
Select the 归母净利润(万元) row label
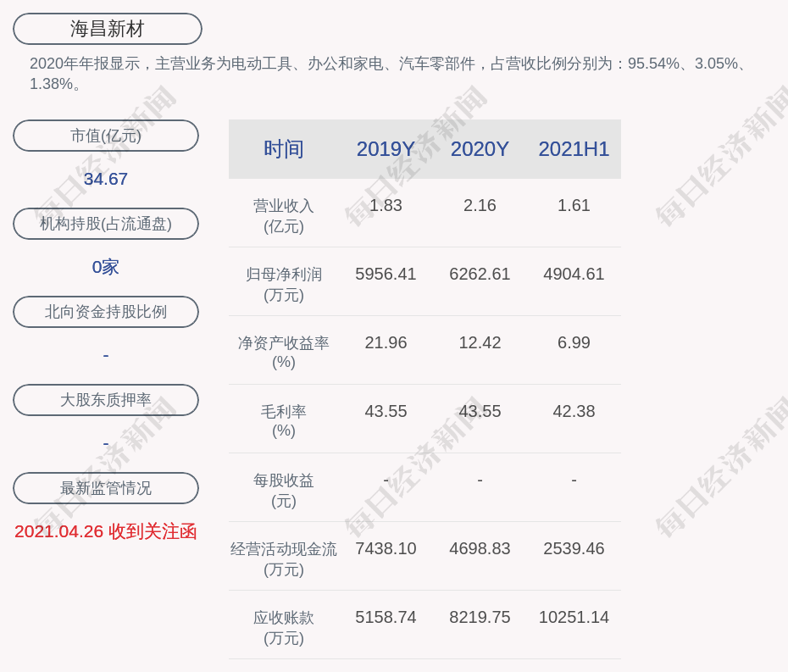click(x=284, y=285)
